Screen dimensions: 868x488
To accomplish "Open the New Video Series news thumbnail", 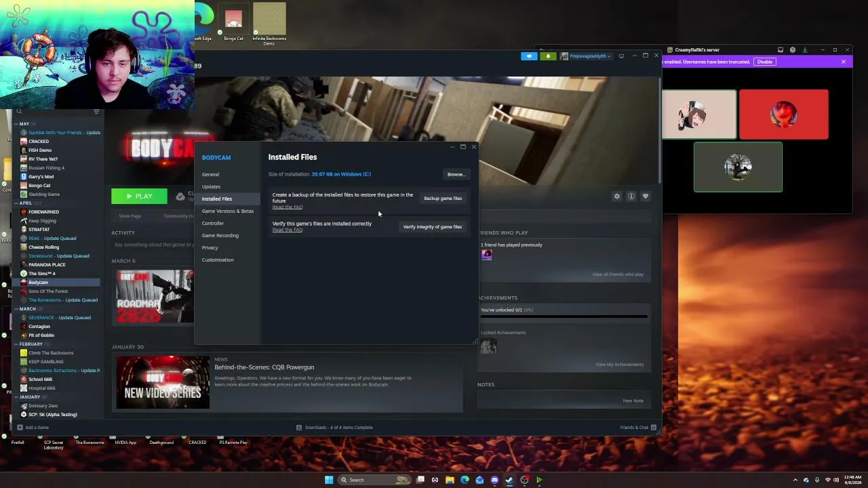I will click(x=163, y=382).
